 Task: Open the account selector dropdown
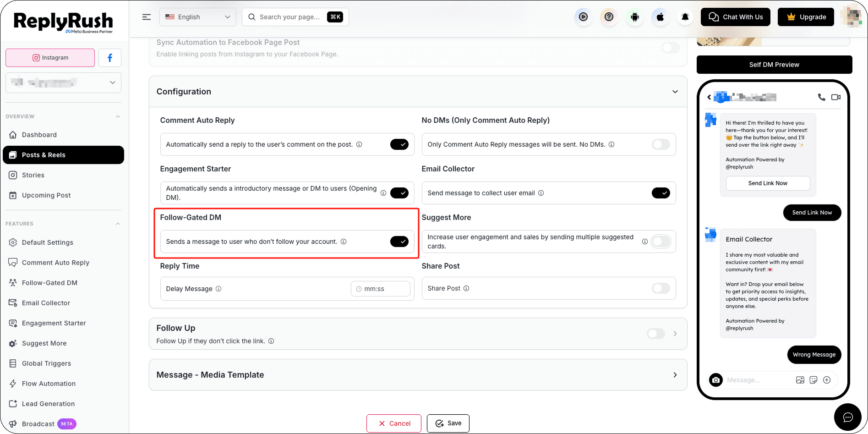(64, 82)
